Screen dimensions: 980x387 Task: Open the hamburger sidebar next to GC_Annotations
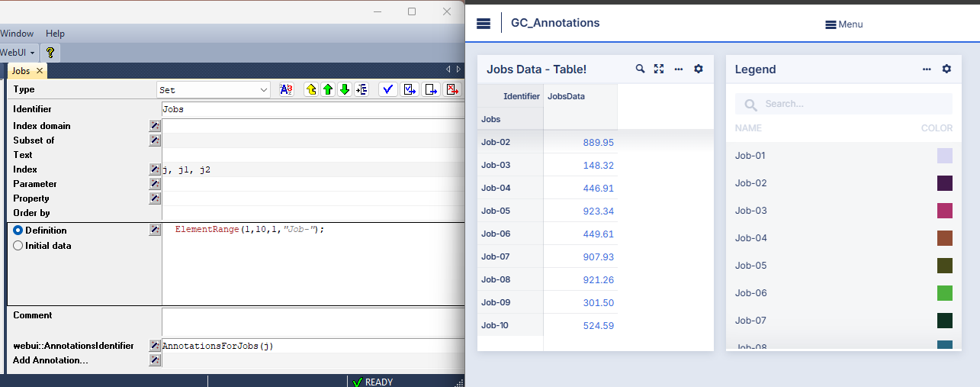(483, 23)
